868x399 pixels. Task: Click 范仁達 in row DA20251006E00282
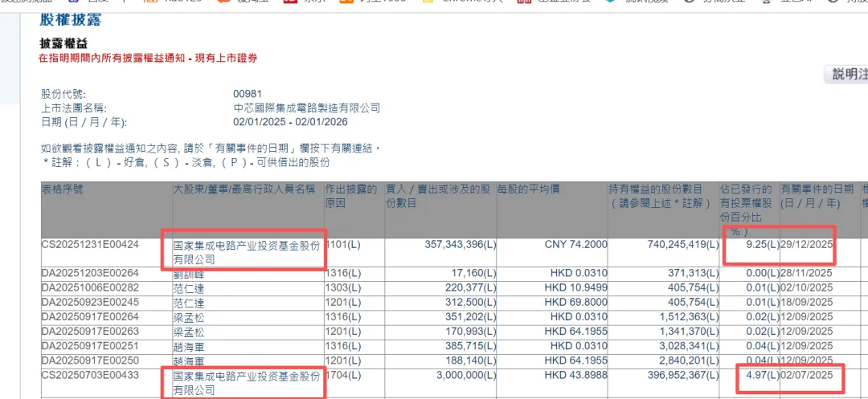click(188, 288)
